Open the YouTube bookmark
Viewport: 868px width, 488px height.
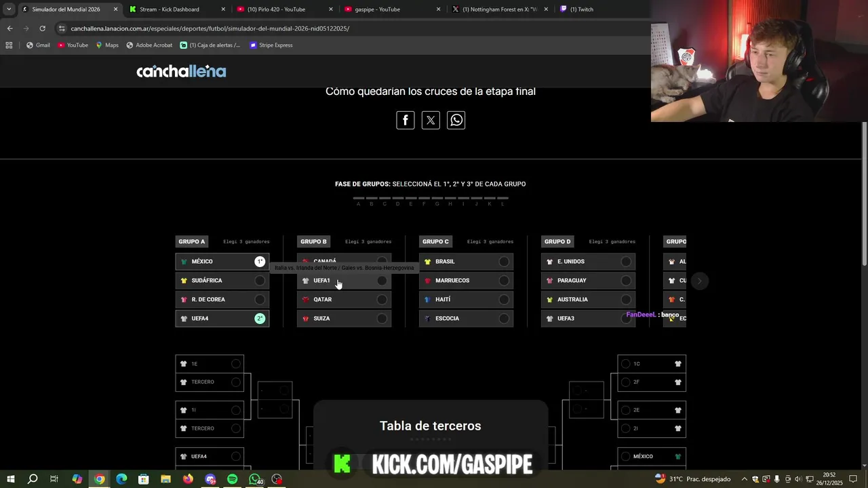tap(73, 45)
